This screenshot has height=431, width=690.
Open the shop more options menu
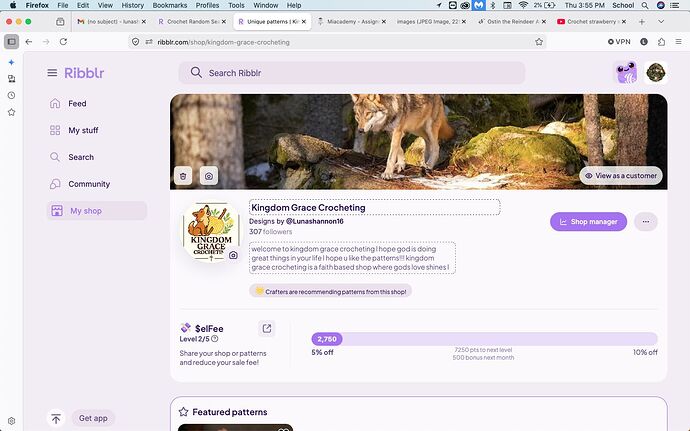(646, 222)
